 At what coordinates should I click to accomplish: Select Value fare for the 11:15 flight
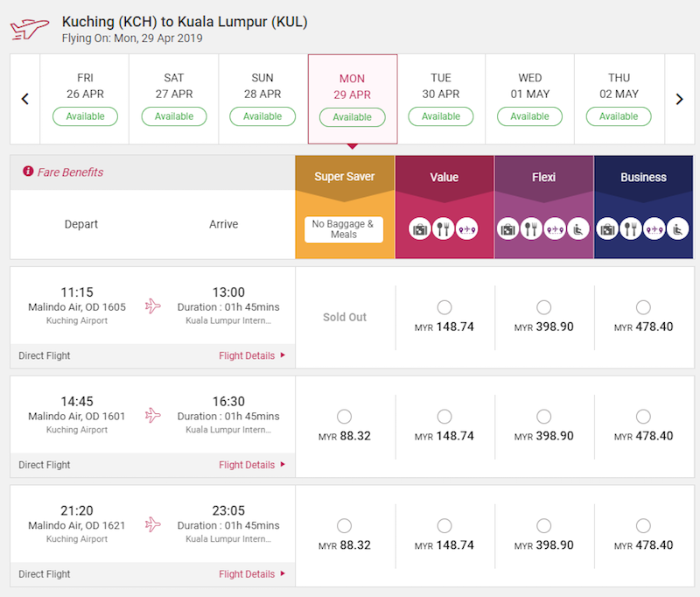tap(444, 307)
